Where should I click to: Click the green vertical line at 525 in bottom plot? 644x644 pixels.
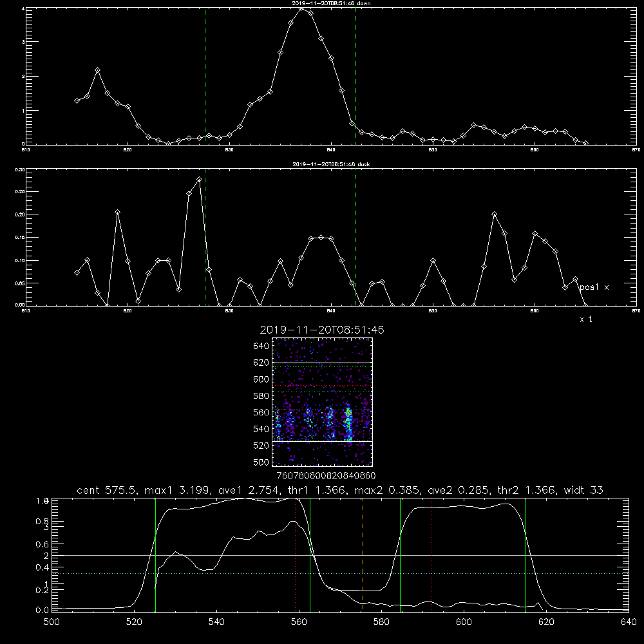click(x=155, y=555)
